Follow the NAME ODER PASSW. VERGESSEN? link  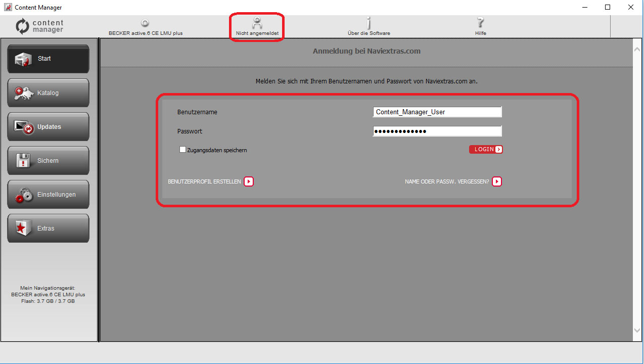click(x=447, y=181)
